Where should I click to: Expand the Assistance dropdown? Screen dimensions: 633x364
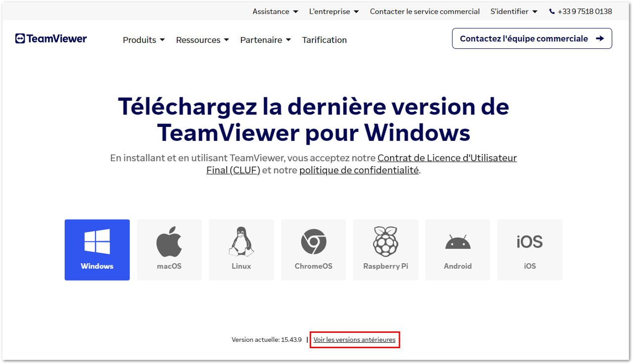(x=275, y=11)
